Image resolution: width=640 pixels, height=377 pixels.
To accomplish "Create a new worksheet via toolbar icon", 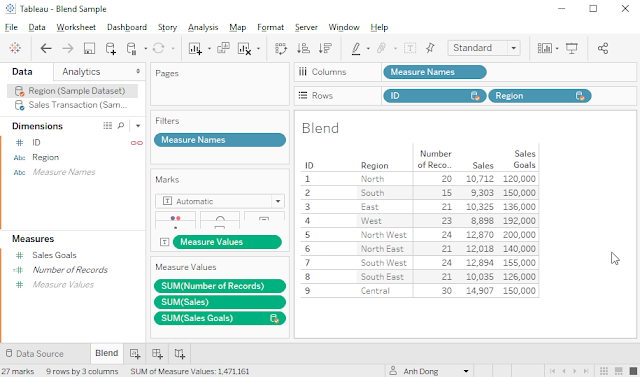I will point(195,48).
